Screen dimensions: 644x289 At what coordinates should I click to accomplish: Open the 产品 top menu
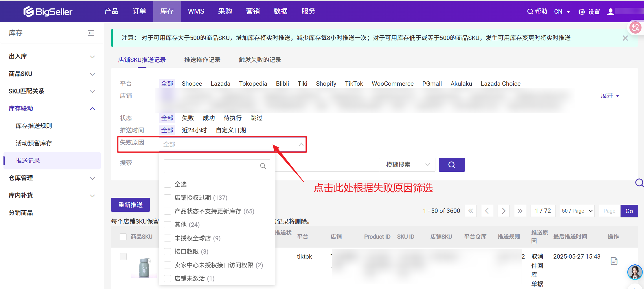(x=111, y=11)
